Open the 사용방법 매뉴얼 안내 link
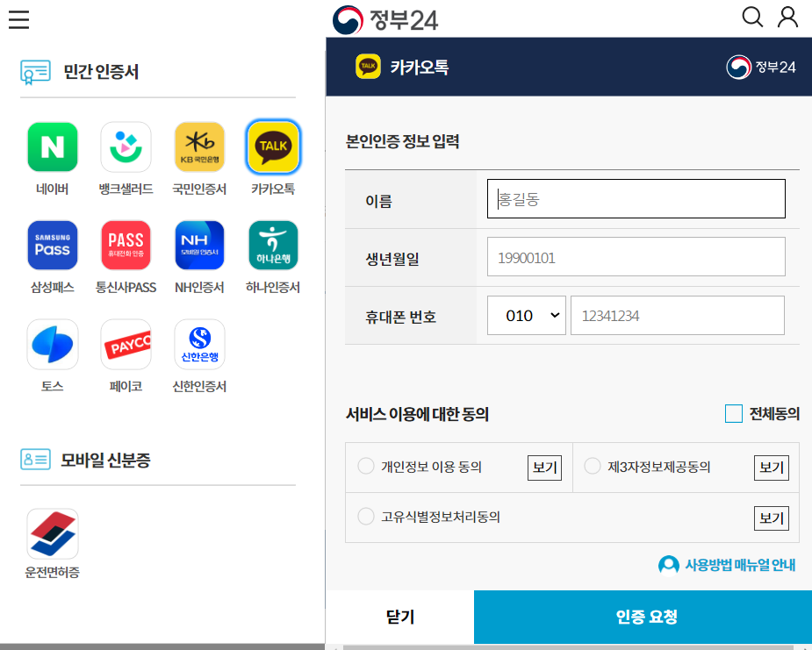812x650 pixels. pos(727,565)
